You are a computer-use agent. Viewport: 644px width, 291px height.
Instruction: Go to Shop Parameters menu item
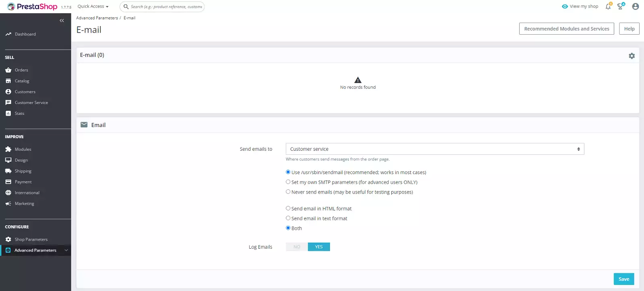pyautogui.click(x=31, y=239)
